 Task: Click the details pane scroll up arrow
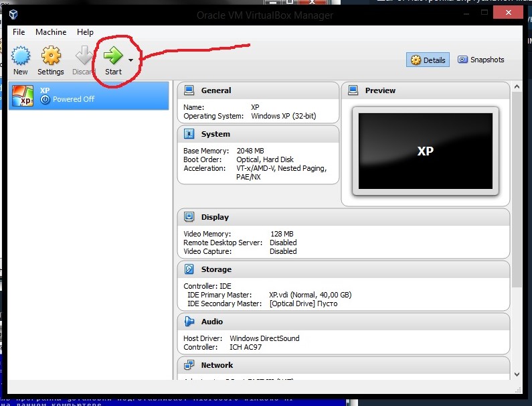[517, 86]
